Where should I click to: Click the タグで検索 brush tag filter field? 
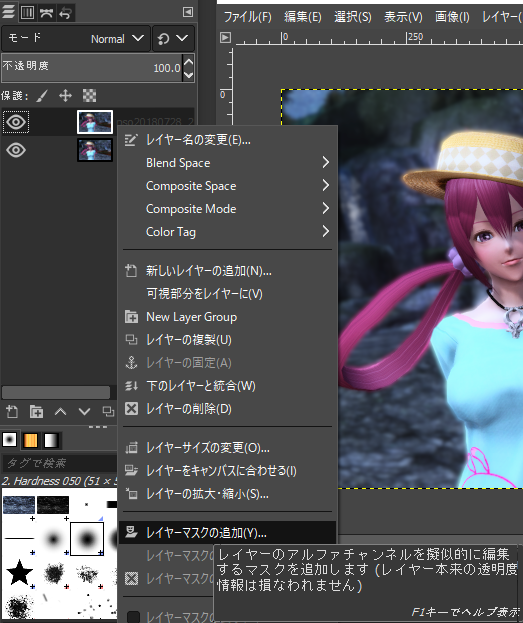(x=60, y=463)
